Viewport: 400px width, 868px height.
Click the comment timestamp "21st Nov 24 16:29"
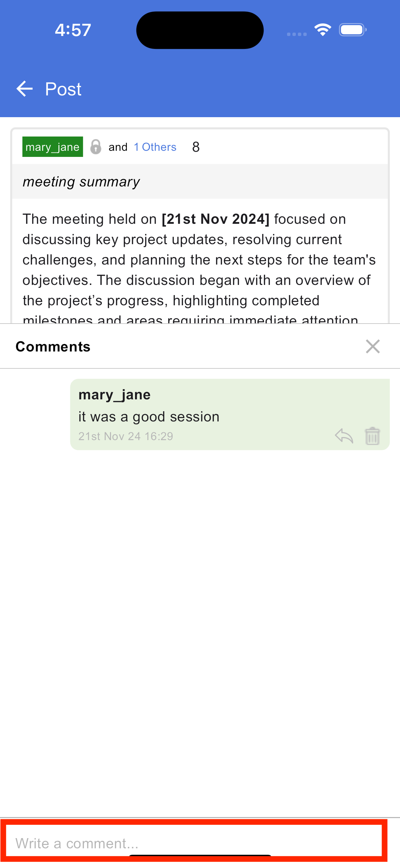click(x=126, y=436)
